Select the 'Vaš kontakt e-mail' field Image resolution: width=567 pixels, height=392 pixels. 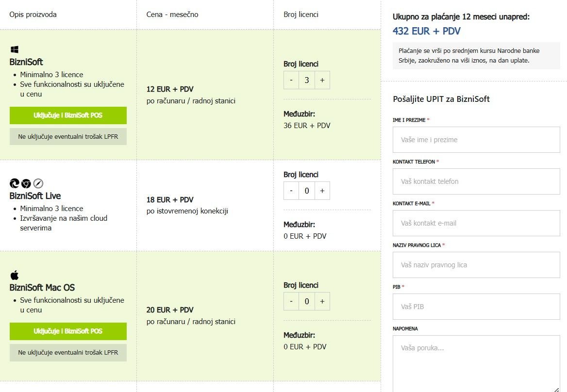click(476, 223)
